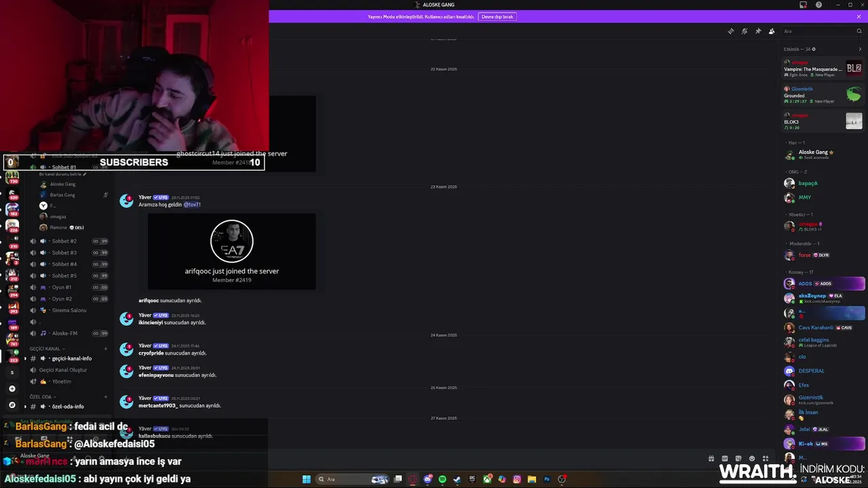Join the Sohbet #3 voice channel
Viewport: 868px width, 488px height.
68,253
